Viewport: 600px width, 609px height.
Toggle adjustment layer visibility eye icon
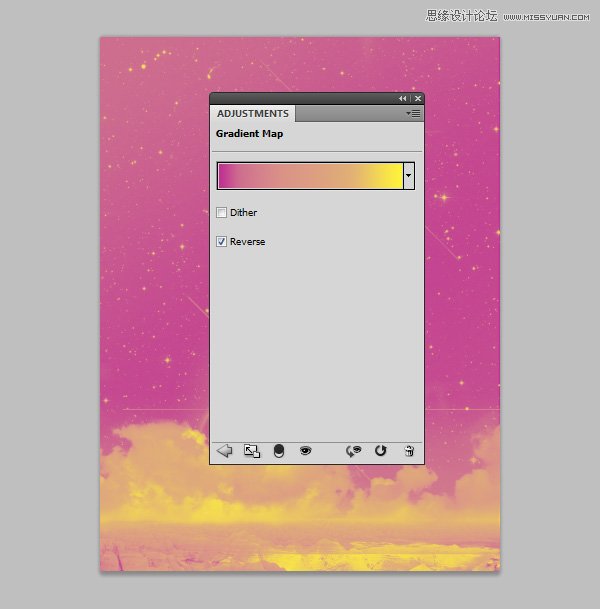point(306,451)
